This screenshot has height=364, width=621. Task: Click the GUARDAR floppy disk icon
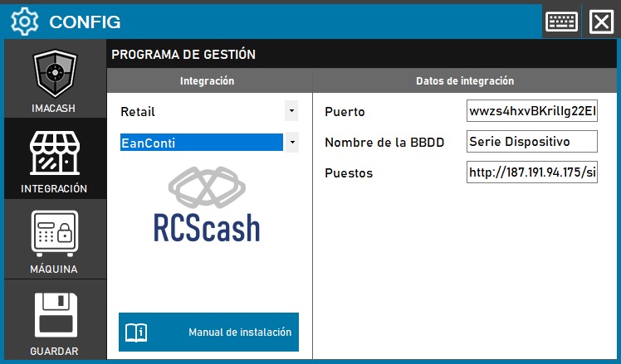(x=55, y=316)
